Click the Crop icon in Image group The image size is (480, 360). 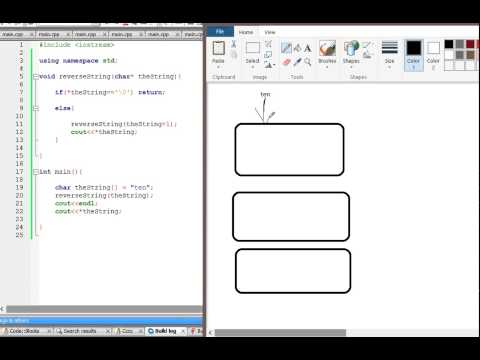[268, 44]
